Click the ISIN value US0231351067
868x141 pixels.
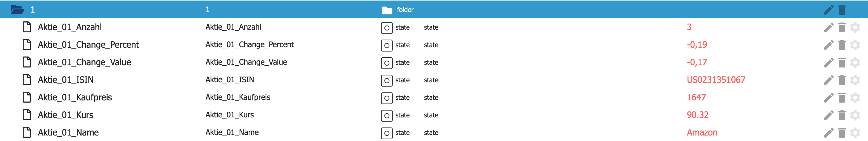pos(716,80)
